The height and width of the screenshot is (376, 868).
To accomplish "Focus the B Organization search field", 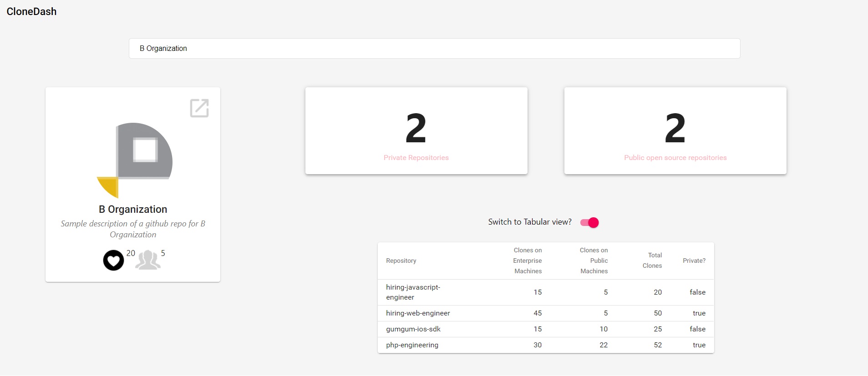I will pyautogui.click(x=435, y=48).
